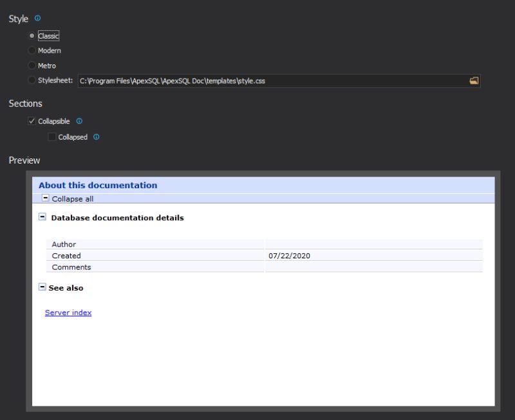Disable the Collapsible sections checkbox
This screenshot has width=515, height=420.
pyautogui.click(x=30, y=121)
